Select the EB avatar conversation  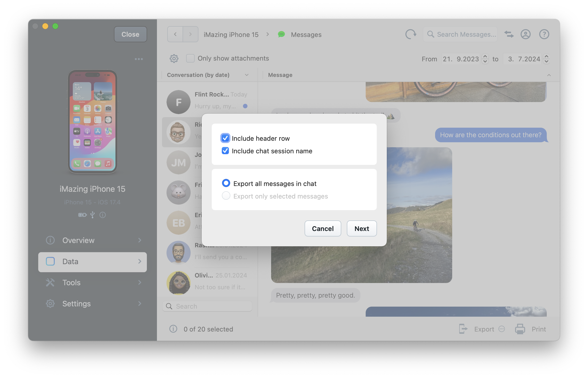click(178, 223)
